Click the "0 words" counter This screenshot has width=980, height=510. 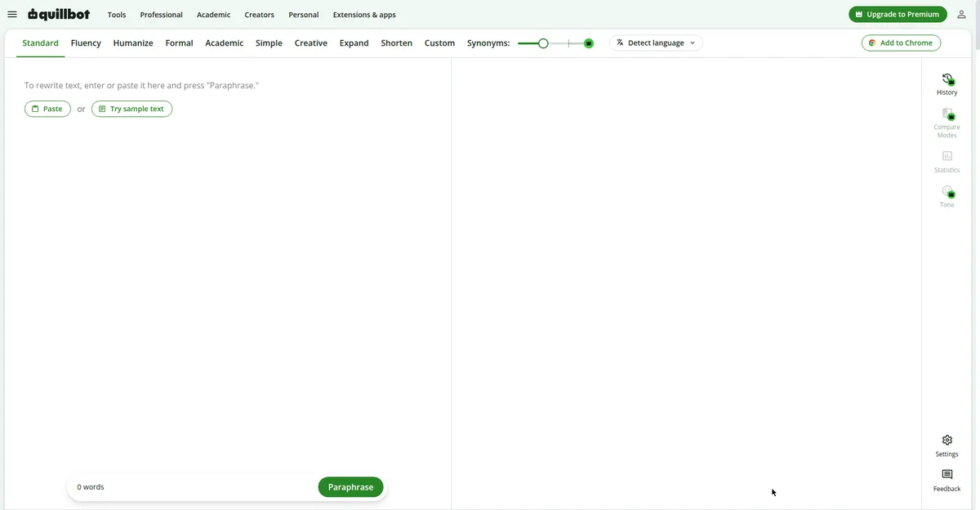pos(91,487)
